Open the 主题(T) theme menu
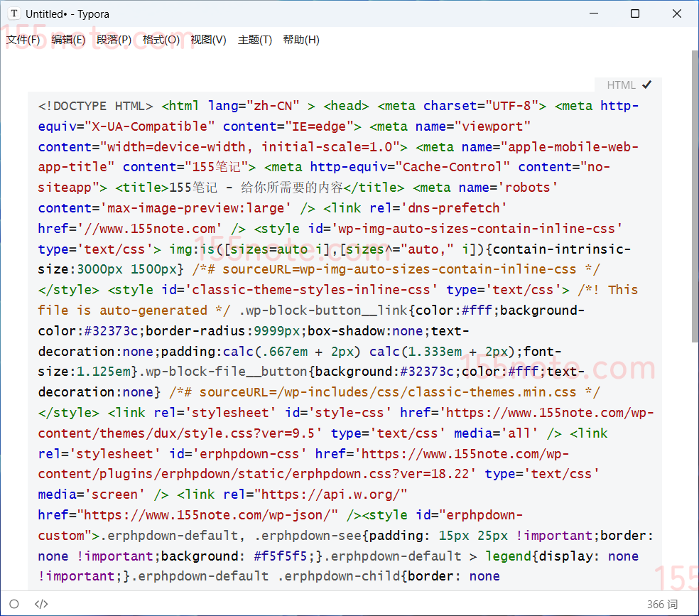Screen dimensions: 699x616 click(255, 40)
